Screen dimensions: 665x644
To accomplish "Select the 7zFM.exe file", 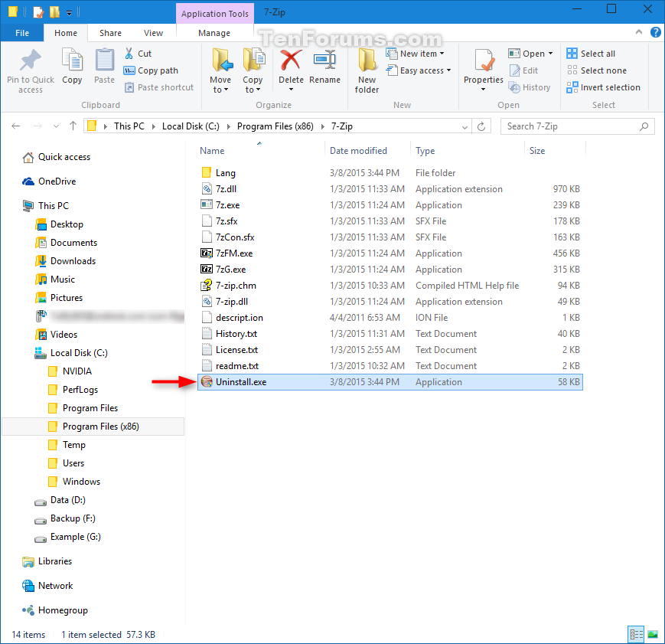I will (x=234, y=253).
